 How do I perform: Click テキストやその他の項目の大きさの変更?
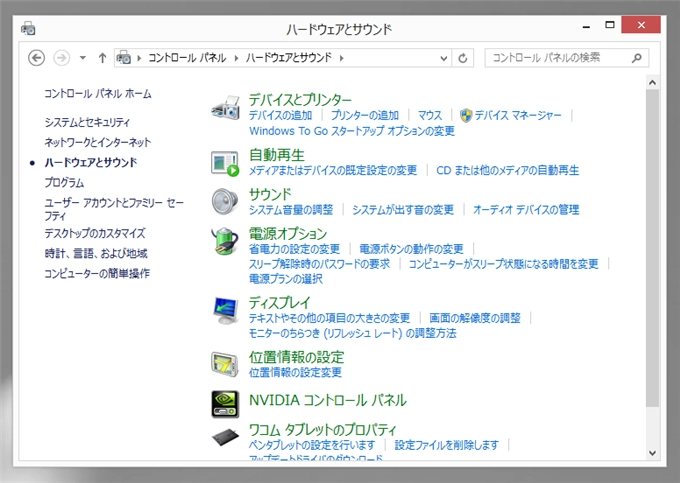pos(330,318)
